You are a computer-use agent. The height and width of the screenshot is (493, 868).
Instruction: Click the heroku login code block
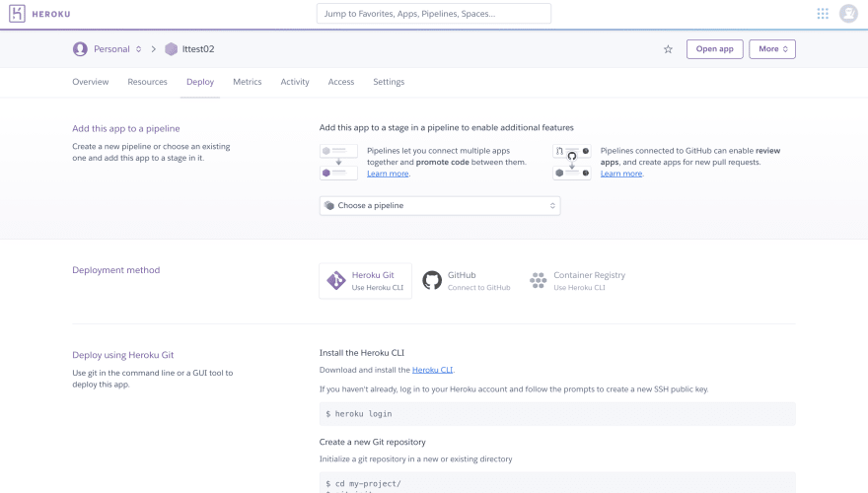[557, 414]
